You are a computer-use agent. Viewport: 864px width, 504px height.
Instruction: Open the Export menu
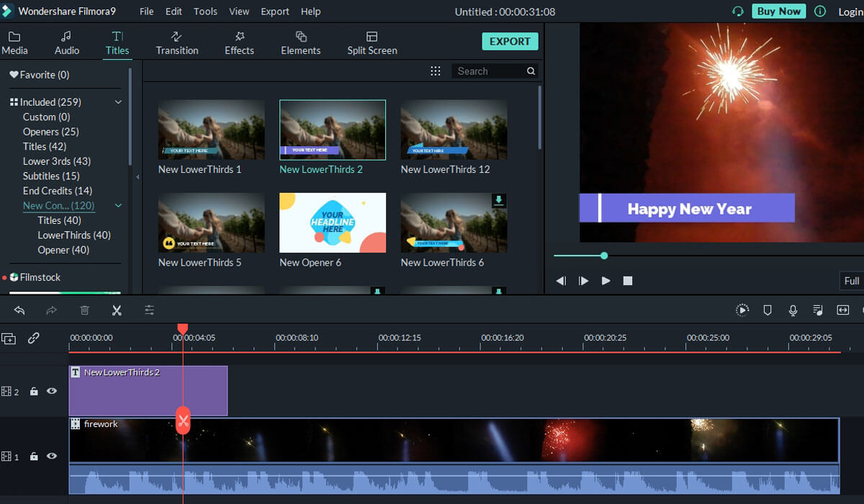coord(275,12)
